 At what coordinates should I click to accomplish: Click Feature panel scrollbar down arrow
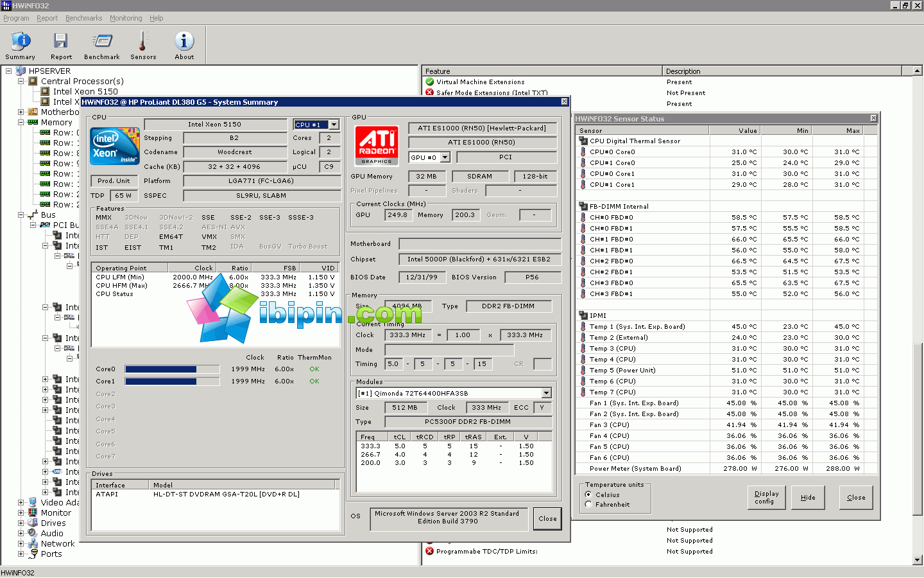pos(917,560)
